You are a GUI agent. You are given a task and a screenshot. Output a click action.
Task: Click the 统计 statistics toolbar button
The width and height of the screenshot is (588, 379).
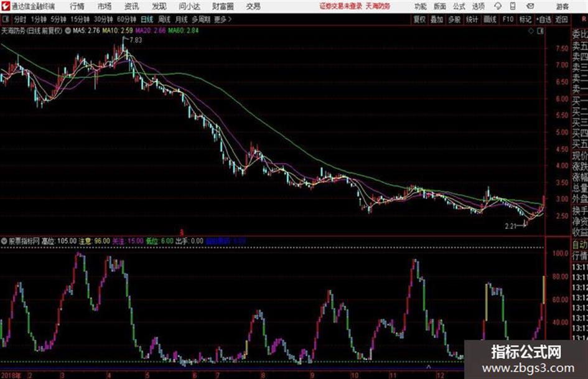[x=472, y=19]
